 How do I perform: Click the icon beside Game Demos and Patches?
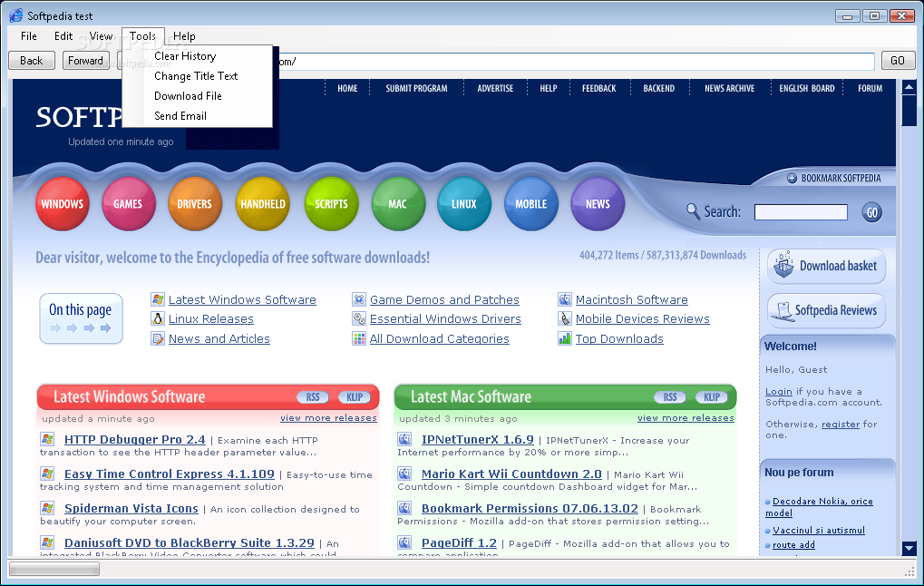tap(359, 299)
